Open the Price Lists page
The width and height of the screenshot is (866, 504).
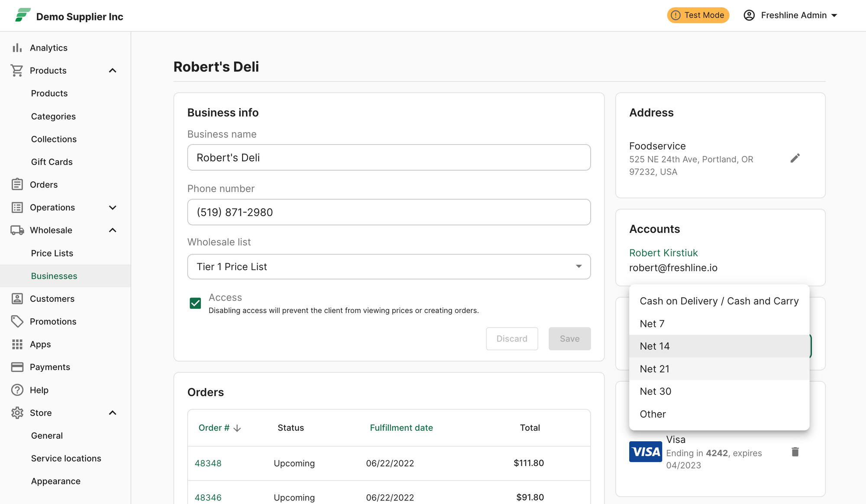tap(52, 253)
